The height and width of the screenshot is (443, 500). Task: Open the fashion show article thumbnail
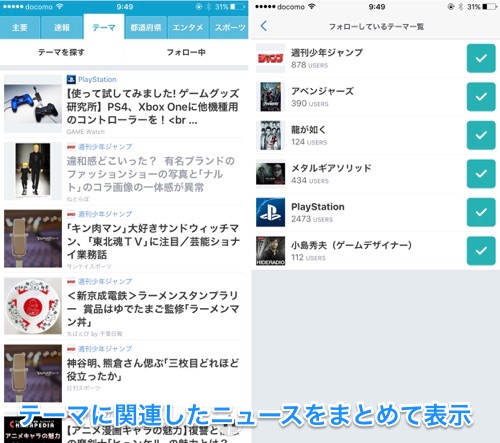tap(33, 171)
